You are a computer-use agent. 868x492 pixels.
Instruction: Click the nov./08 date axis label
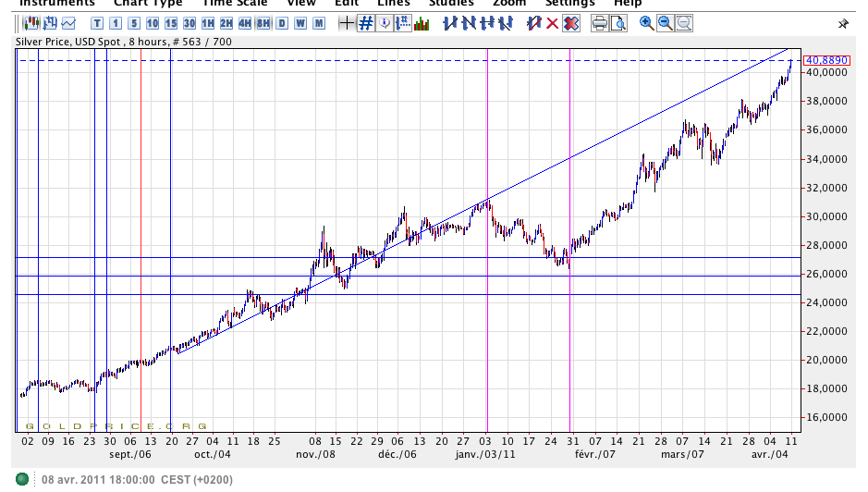(x=315, y=454)
